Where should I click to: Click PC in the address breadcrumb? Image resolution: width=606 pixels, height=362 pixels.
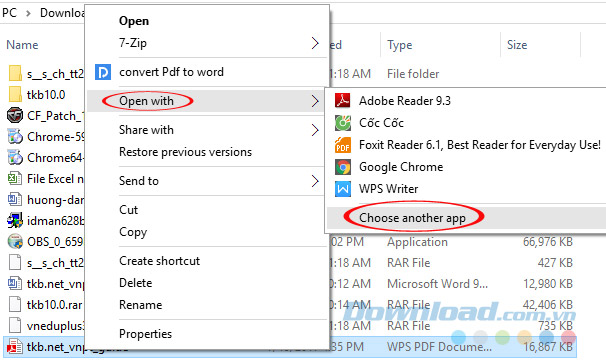(9, 13)
